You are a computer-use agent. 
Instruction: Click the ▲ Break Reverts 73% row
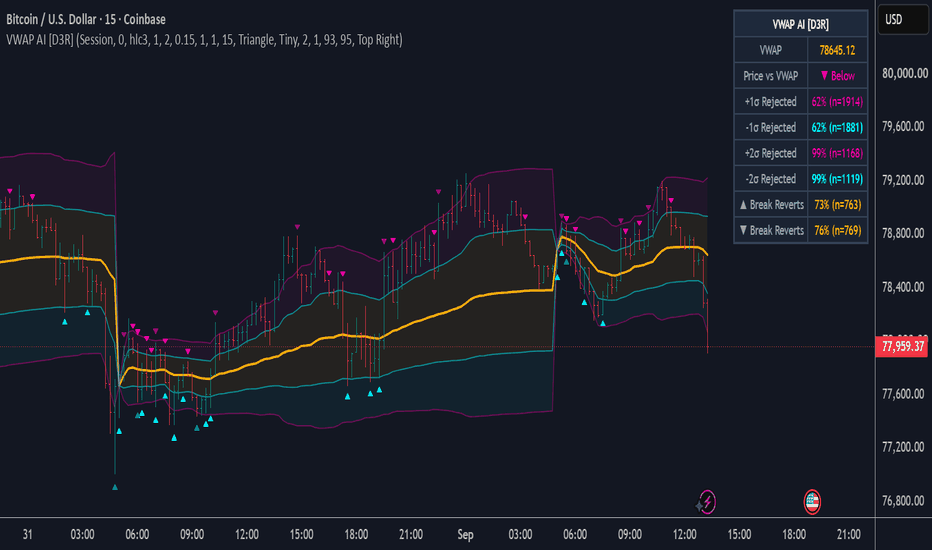point(801,205)
